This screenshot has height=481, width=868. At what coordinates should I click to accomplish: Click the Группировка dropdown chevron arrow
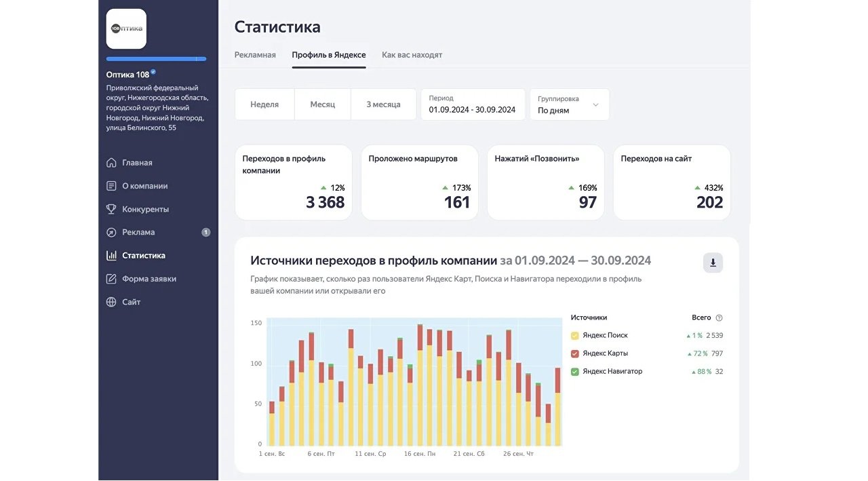(595, 105)
